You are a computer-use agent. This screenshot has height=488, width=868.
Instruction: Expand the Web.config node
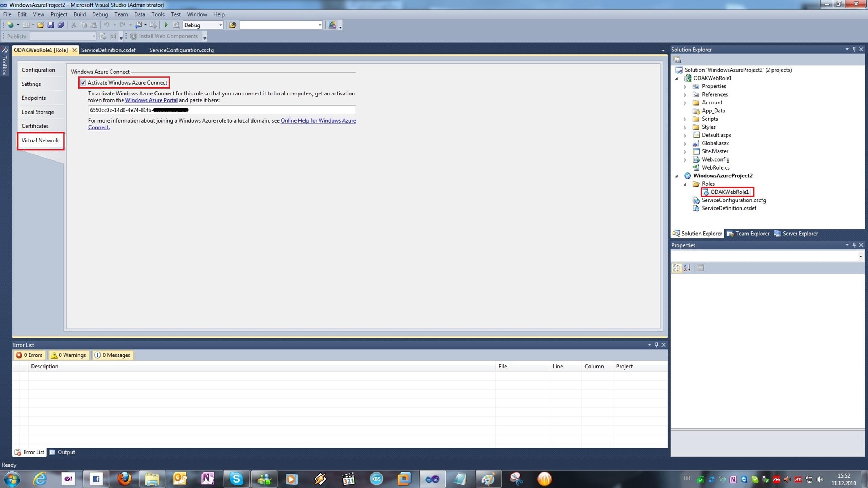[x=685, y=160]
